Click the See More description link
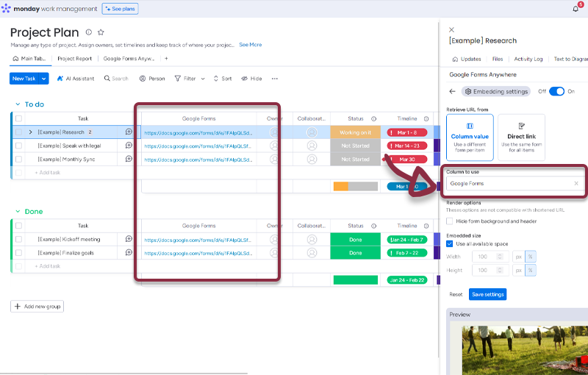Image resolution: width=588 pixels, height=375 pixels. [250, 45]
